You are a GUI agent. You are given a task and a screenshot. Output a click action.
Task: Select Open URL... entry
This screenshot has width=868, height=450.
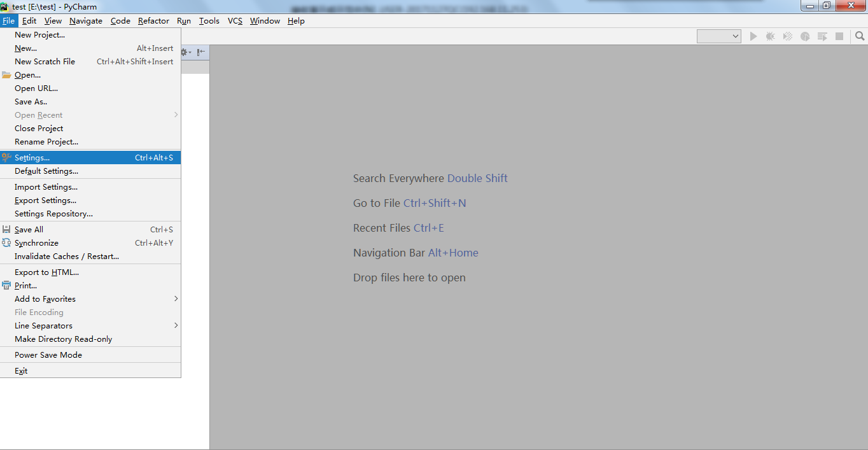click(90, 88)
